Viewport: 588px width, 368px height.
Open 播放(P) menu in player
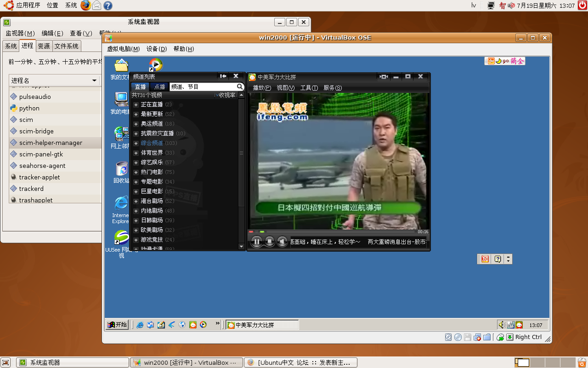(x=262, y=88)
